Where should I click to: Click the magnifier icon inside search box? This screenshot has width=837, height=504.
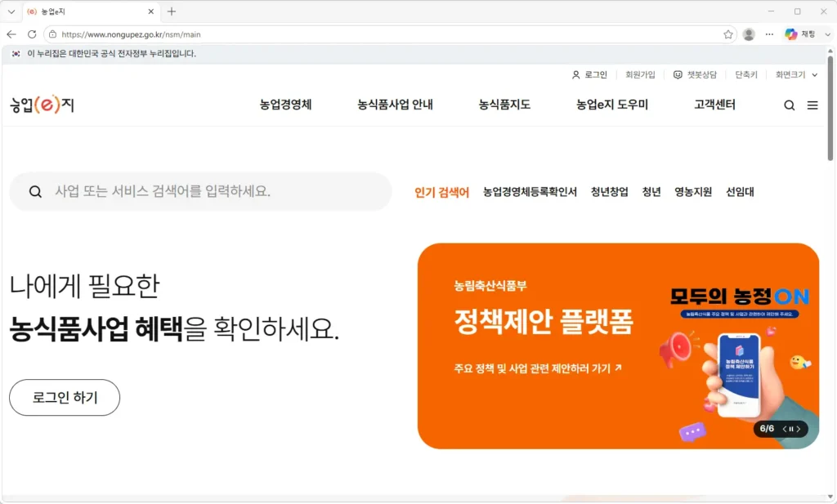click(x=35, y=191)
